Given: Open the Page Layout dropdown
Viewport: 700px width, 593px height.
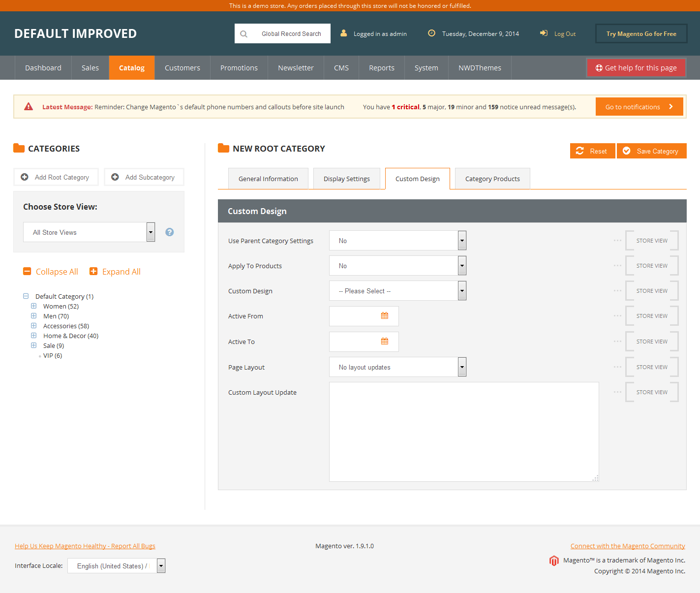Looking at the screenshot, I should tap(397, 367).
